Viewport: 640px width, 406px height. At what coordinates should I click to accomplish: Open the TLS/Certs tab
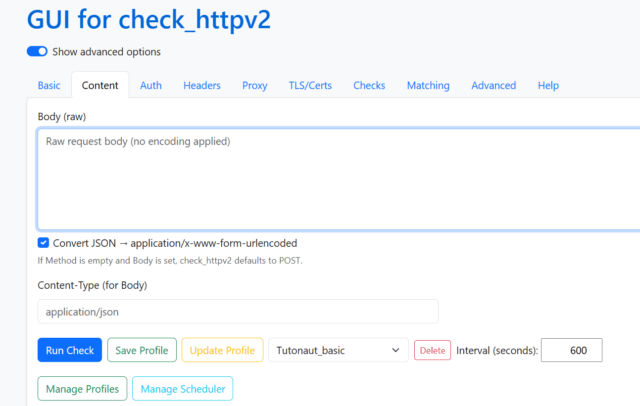(x=310, y=86)
